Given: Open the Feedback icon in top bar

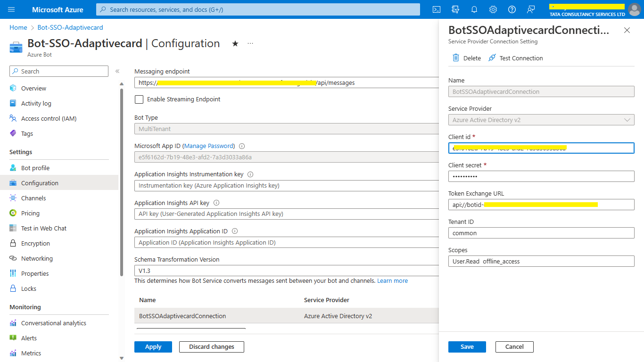Looking at the screenshot, I should [x=531, y=9].
